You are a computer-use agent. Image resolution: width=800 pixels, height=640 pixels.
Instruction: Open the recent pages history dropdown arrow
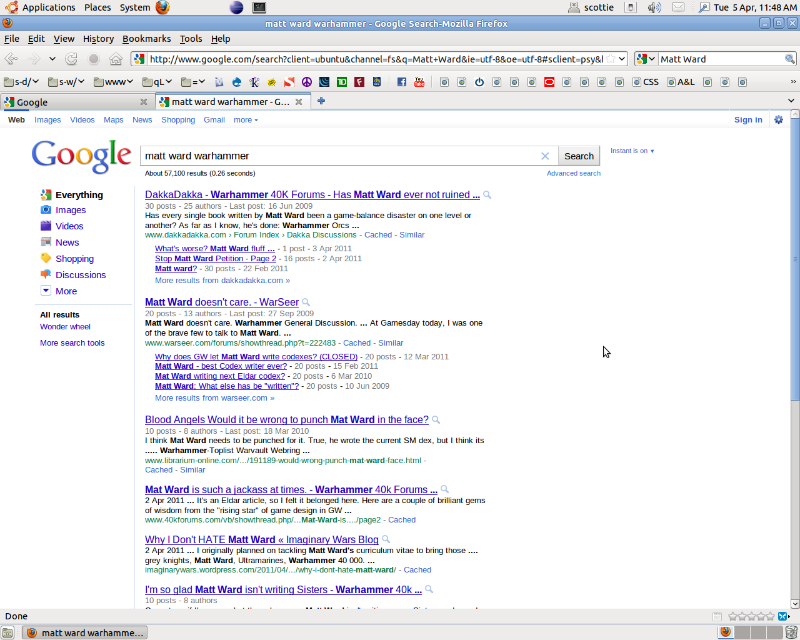pyautogui.click(x=52, y=59)
